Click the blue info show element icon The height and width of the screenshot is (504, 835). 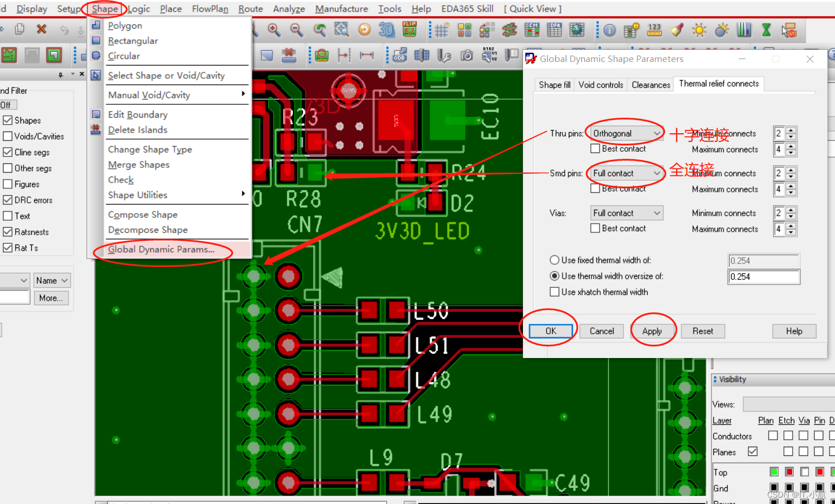tap(609, 30)
